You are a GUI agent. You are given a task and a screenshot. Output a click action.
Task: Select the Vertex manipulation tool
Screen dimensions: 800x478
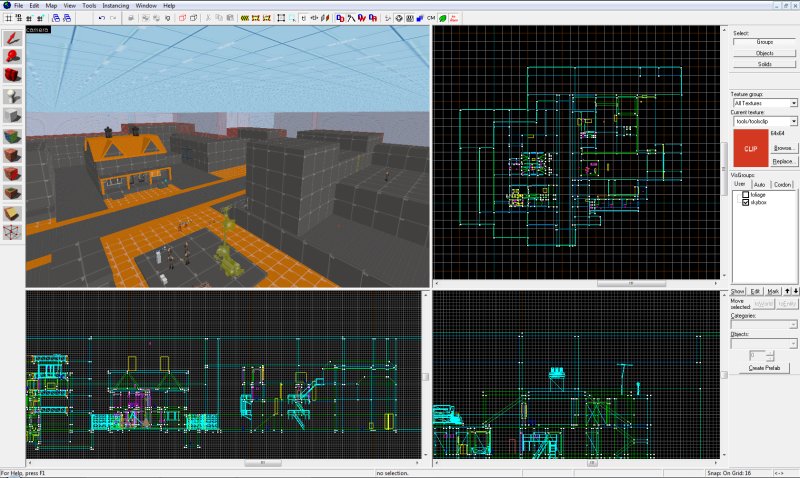coord(12,232)
